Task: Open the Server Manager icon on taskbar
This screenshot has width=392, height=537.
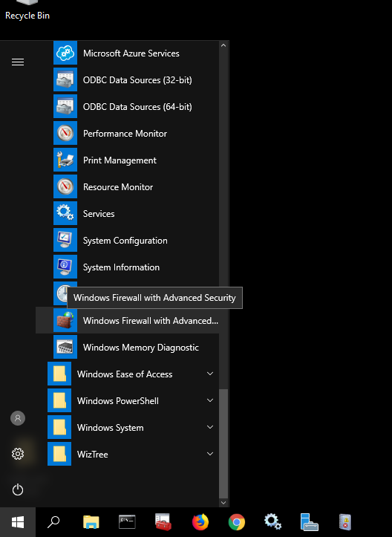Action: coord(309,522)
